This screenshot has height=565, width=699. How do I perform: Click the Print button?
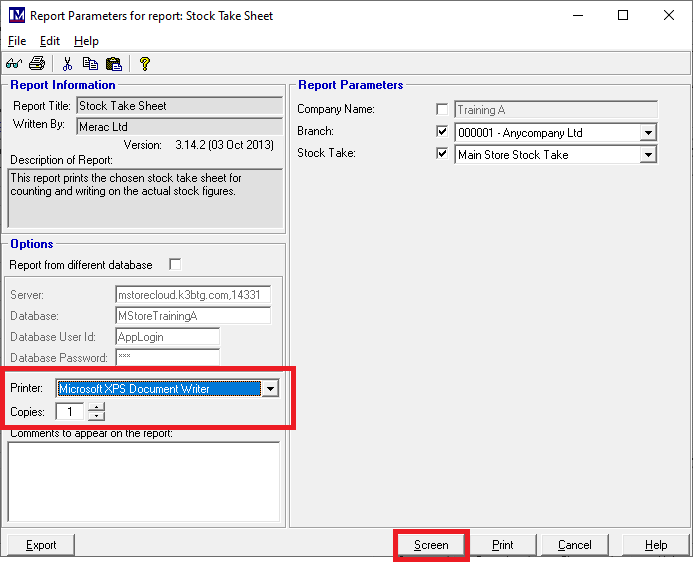[502, 545]
